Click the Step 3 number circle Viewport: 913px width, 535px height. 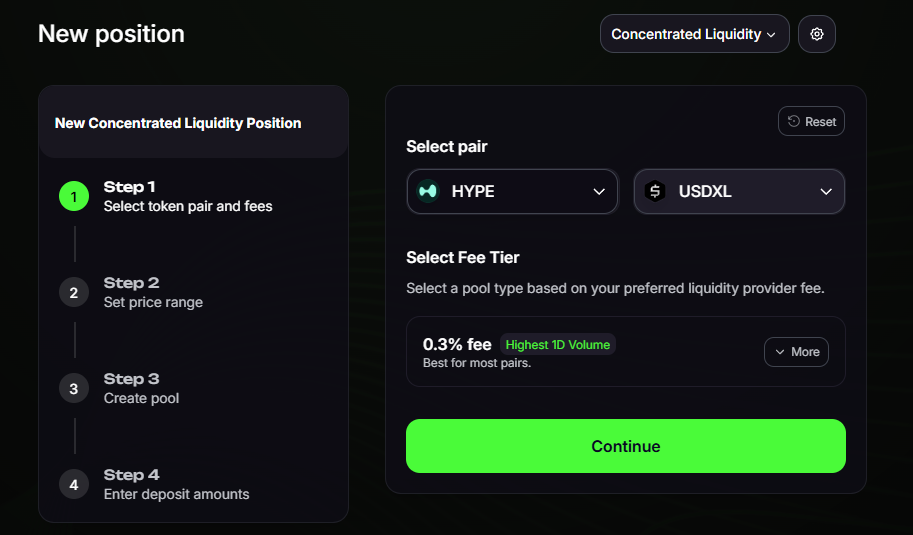pos(74,388)
